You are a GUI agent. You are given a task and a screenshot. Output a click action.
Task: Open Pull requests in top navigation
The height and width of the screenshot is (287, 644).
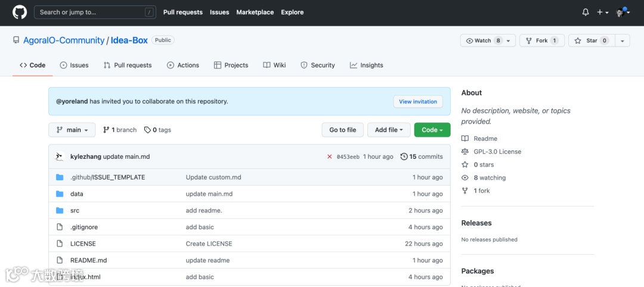tap(183, 13)
